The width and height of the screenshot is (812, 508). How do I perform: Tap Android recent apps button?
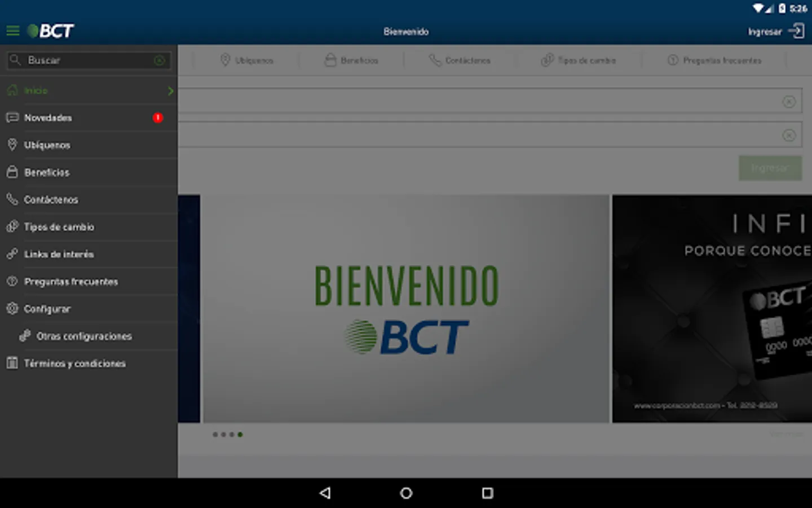click(x=487, y=493)
